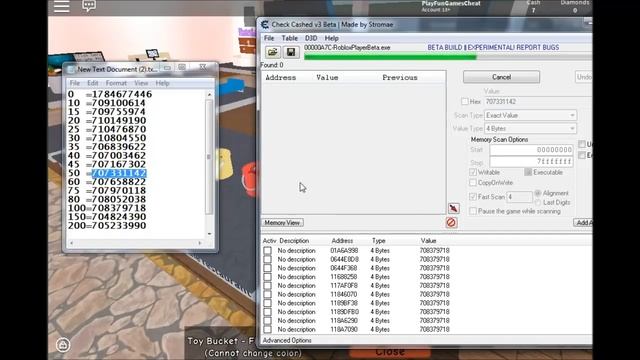Click the save table floppy disk icon
640x360 pixels.
pos(291,52)
